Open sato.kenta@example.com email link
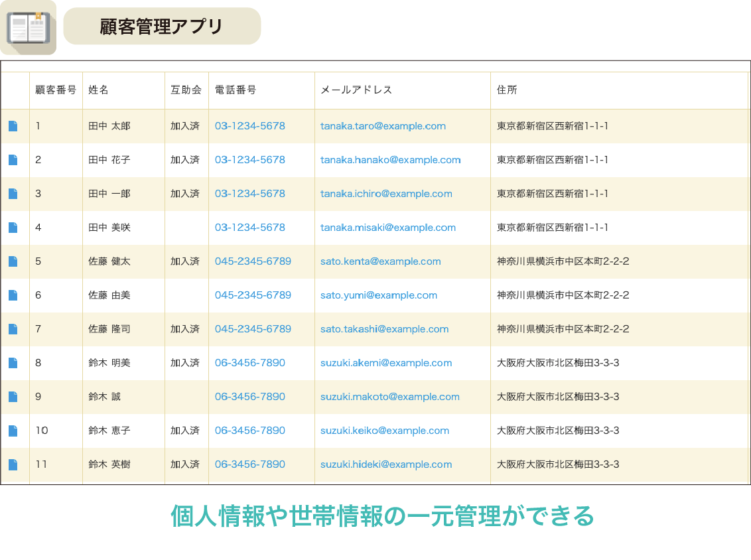The height and width of the screenshot is (560, 751). click(x=381, y=261)
